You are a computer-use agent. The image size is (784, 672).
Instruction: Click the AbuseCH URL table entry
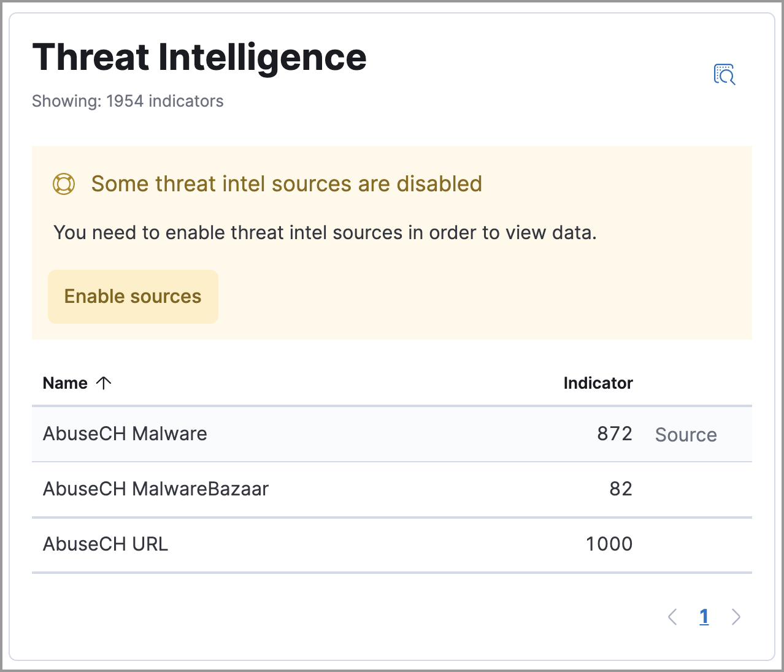pos(105,544)
